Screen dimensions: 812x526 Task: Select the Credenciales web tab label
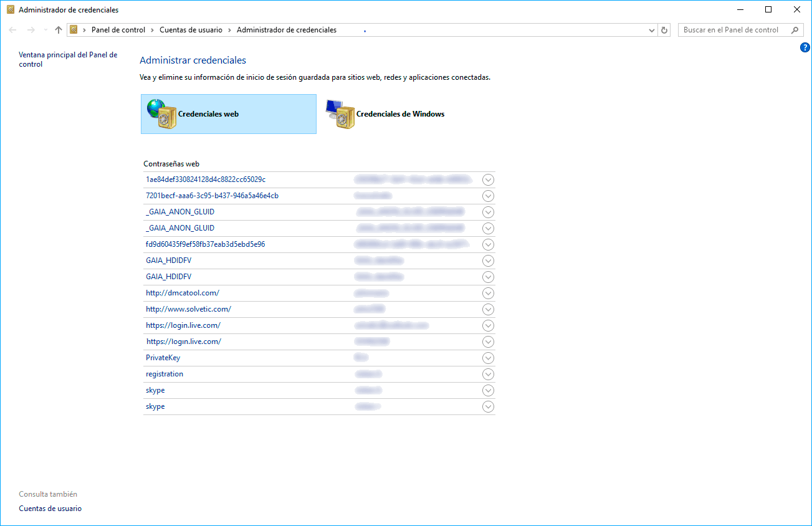[208, 114]
